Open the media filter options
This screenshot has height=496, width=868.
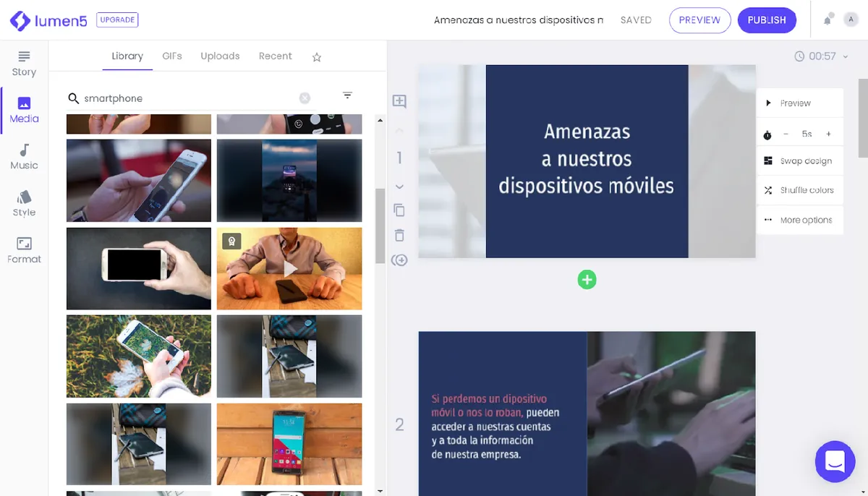(347, 95)
